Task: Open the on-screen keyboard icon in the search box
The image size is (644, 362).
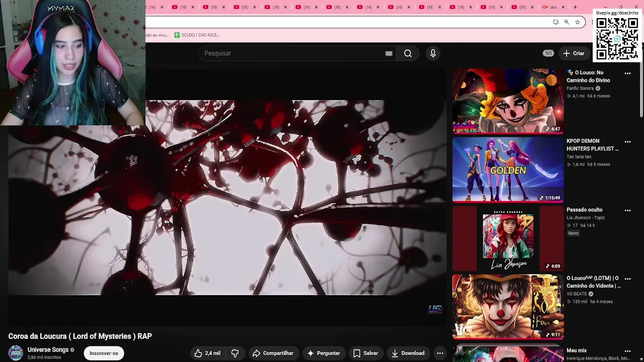Action: pos(389,53)
